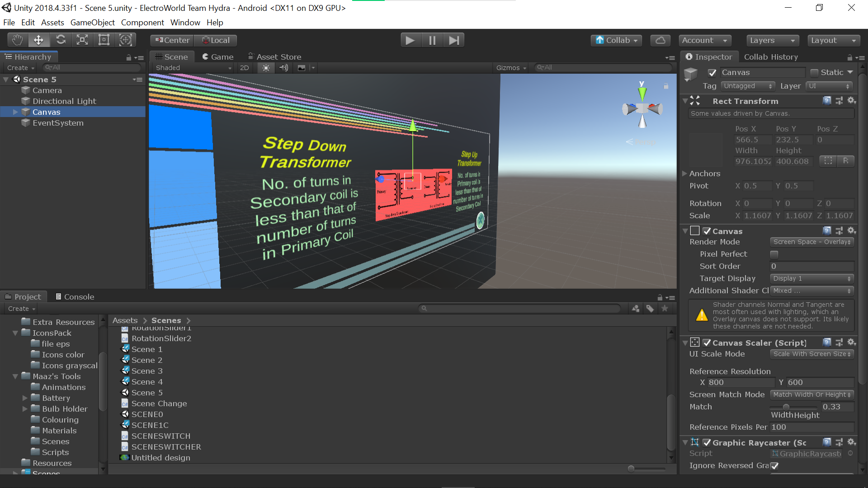
Task: Switch to the Console tab
Action: pos(75,297)
